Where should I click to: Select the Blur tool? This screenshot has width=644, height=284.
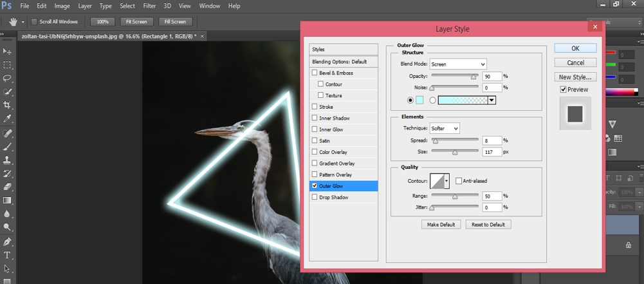pyautogui.click(x=7, y=214)
